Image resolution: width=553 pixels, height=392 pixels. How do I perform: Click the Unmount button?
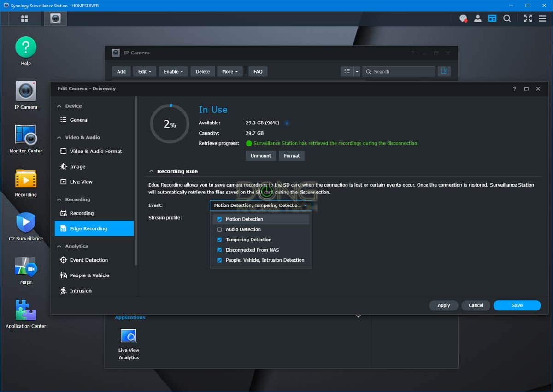point(261,156)
